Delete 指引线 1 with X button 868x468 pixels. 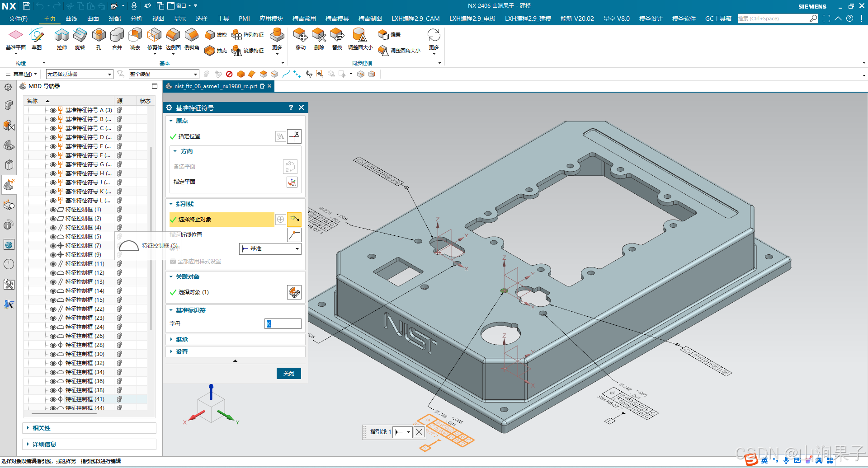pyautogui.click(x=419, y=432)
